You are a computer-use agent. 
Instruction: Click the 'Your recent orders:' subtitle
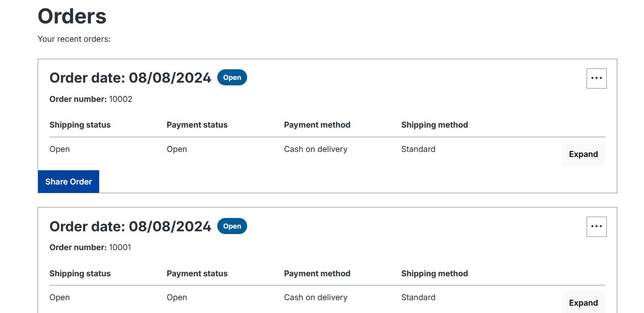pyautogui.click(x=74, y=39)
